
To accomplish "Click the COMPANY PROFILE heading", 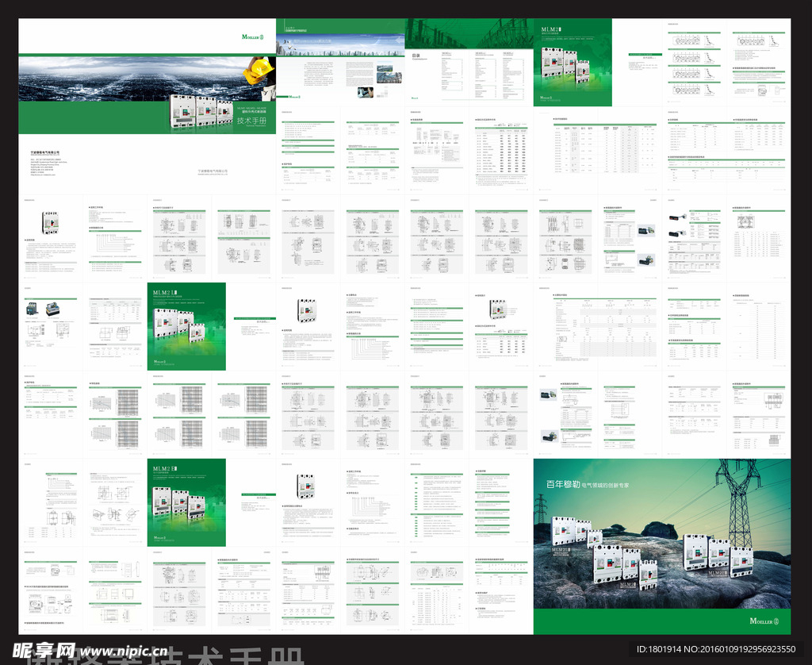I will 297,31.
